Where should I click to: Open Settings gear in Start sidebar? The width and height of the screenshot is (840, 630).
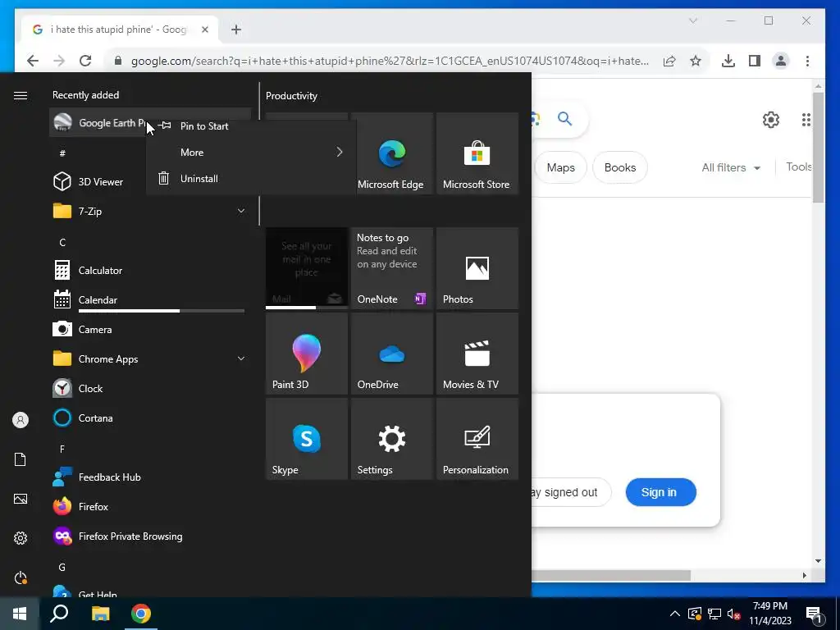pos(21,538)
